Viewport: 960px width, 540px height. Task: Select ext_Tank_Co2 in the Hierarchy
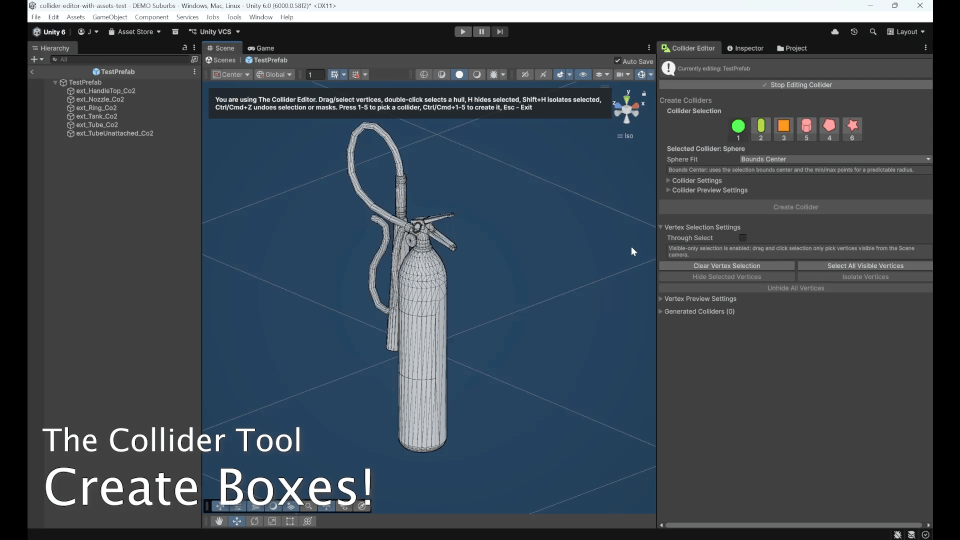96,116
